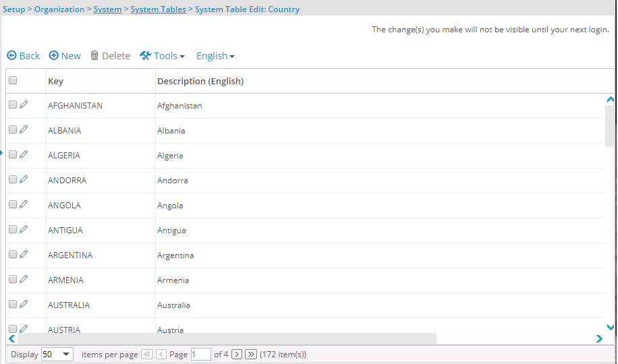618x364 pixels.
Task: Click the Setup breadcrumb
Action: tap(13, 9)
